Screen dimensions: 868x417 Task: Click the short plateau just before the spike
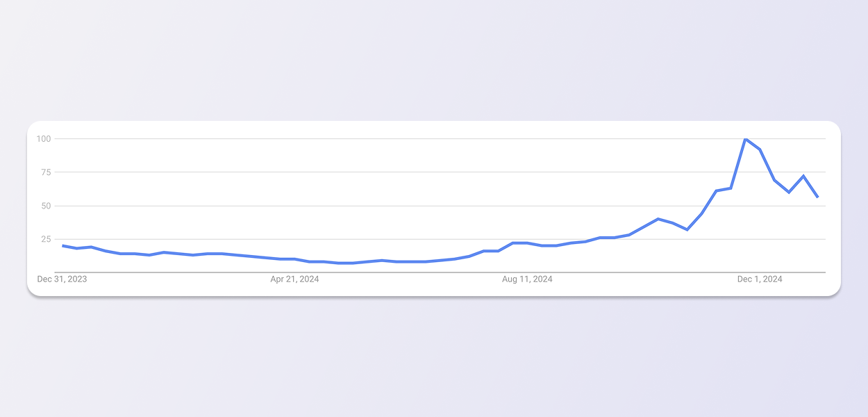pyautogui.click(x=724, y=189)
